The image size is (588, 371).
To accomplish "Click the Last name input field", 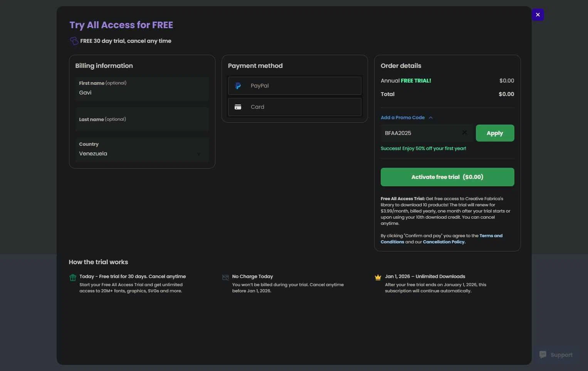I will 142,119.
